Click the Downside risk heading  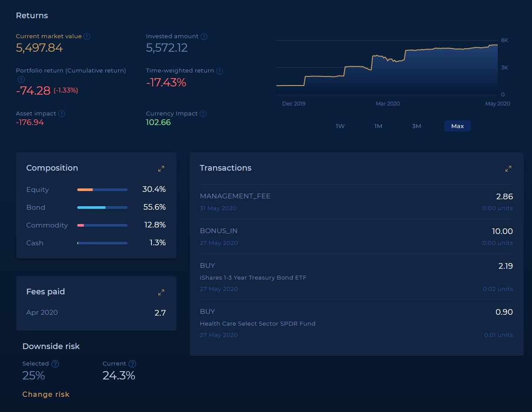pos(51,346)
